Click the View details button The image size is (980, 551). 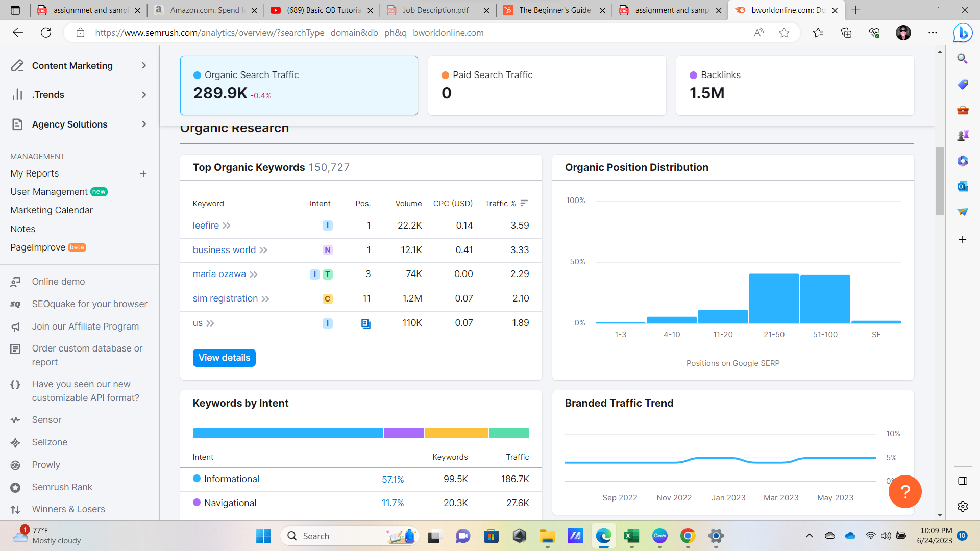pos(224,358)
